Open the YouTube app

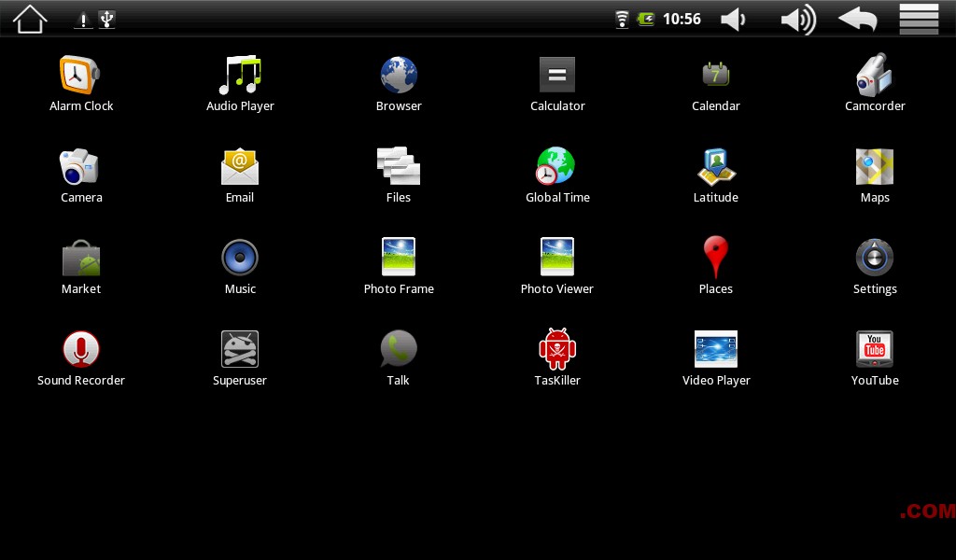tap(874, 349)
